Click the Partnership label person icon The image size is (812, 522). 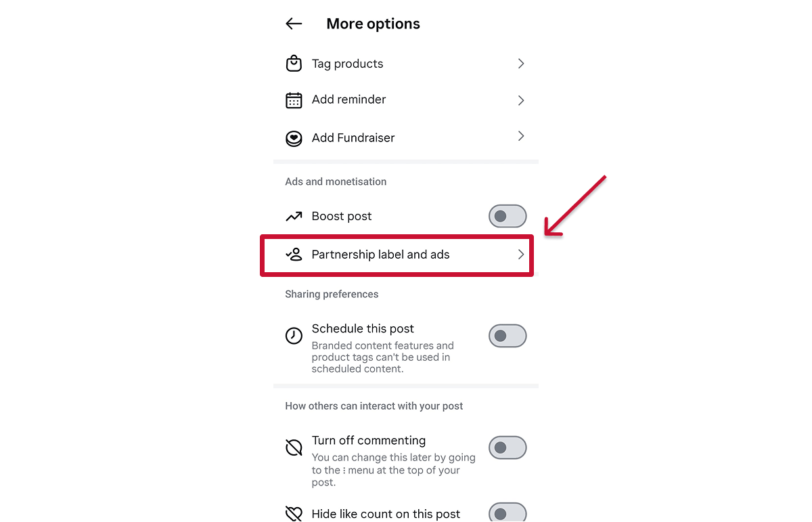click(294, 255)
